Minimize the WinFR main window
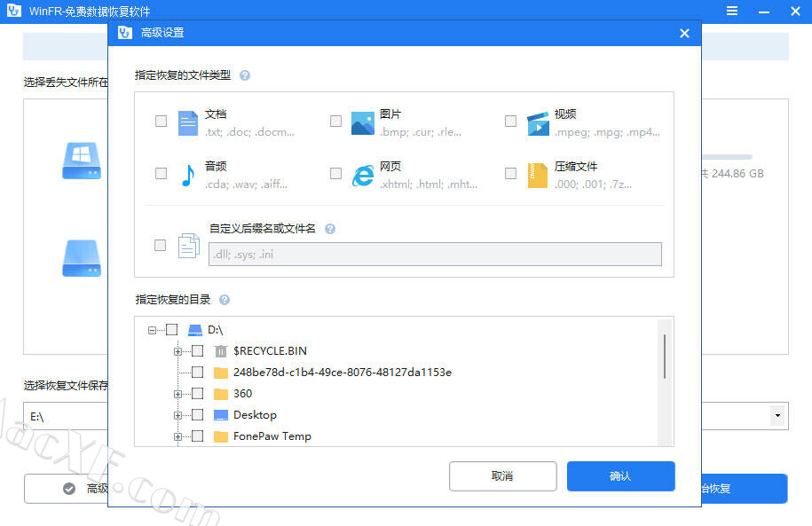Image resolution: width=812 pixels, height=526 pixels. (x=764, y=12)
